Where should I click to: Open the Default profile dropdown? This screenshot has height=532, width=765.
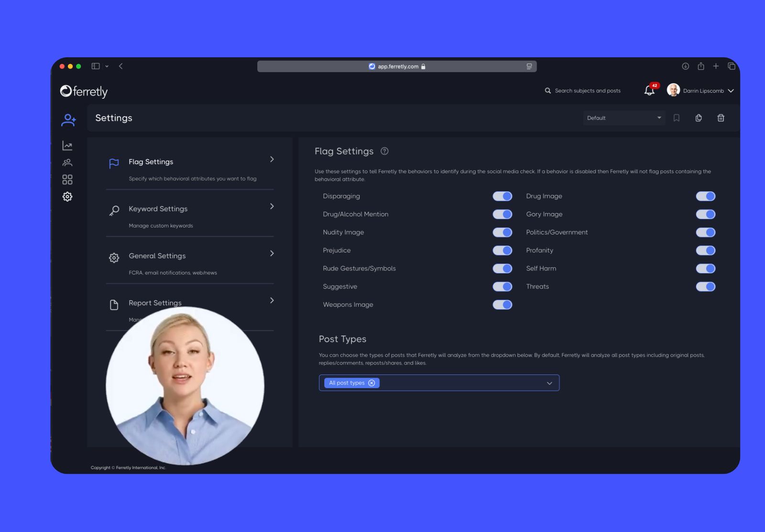(624, 118)
